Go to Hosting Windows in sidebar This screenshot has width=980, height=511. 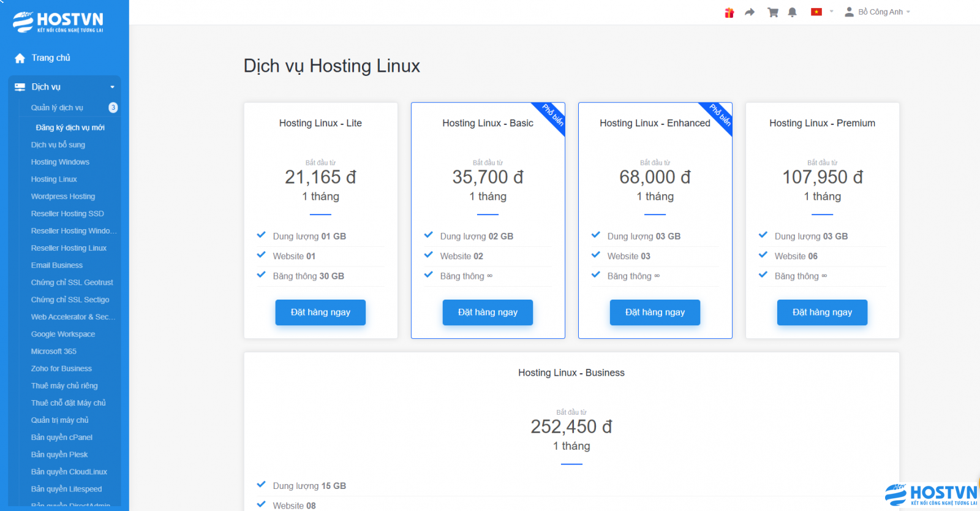pyautogui.click(x=60, y=162)
